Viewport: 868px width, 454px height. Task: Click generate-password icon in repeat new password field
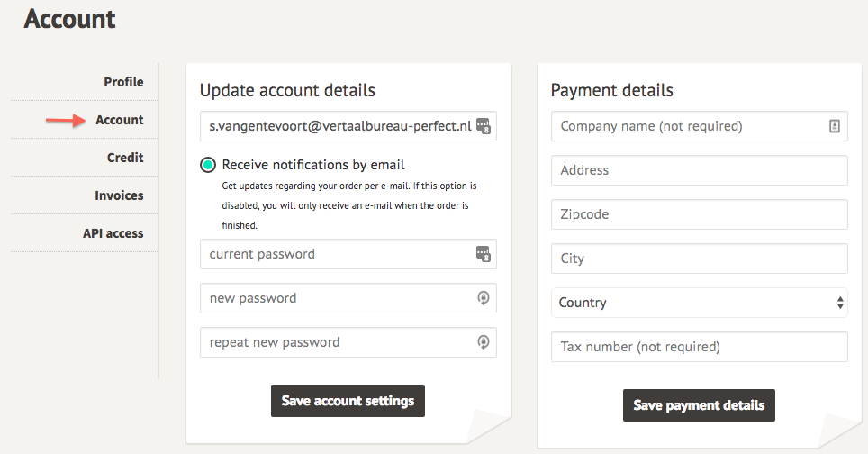coord(483,342)
